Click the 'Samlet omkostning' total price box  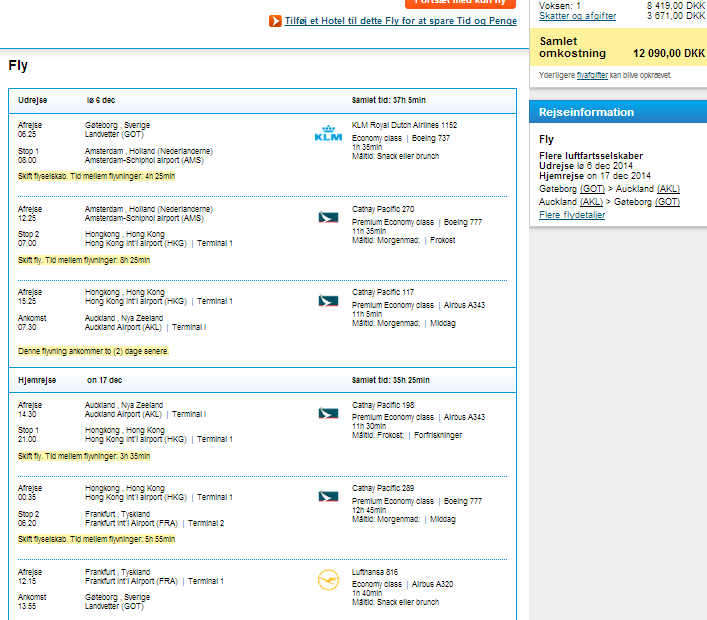[x=617, y=47]
